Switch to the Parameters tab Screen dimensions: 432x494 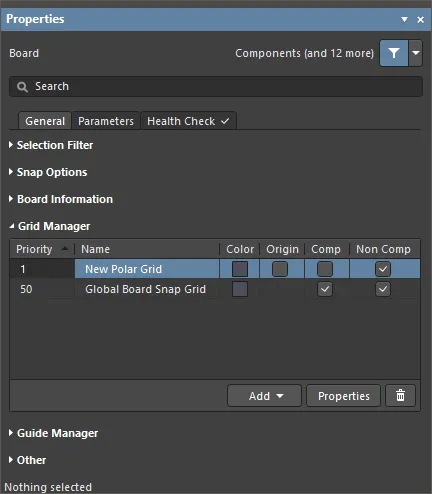coord(106,121)
